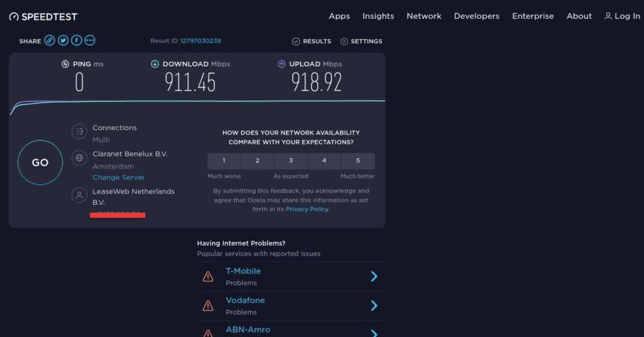Click the ping icon

coord(65,64)
